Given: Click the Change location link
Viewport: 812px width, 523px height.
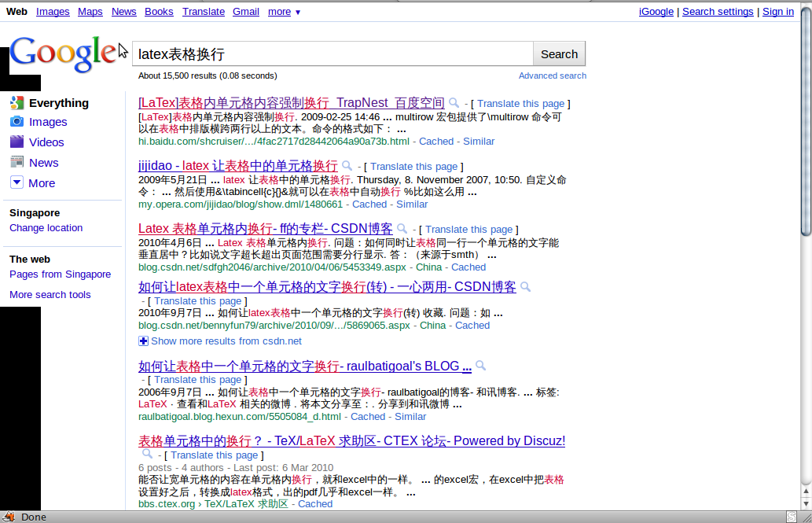Looking at the screenshot, I should point(46,228).
